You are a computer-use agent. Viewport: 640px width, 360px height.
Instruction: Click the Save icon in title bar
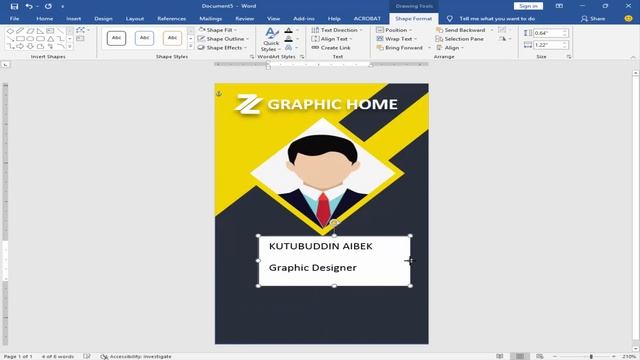tap(14, 6)
